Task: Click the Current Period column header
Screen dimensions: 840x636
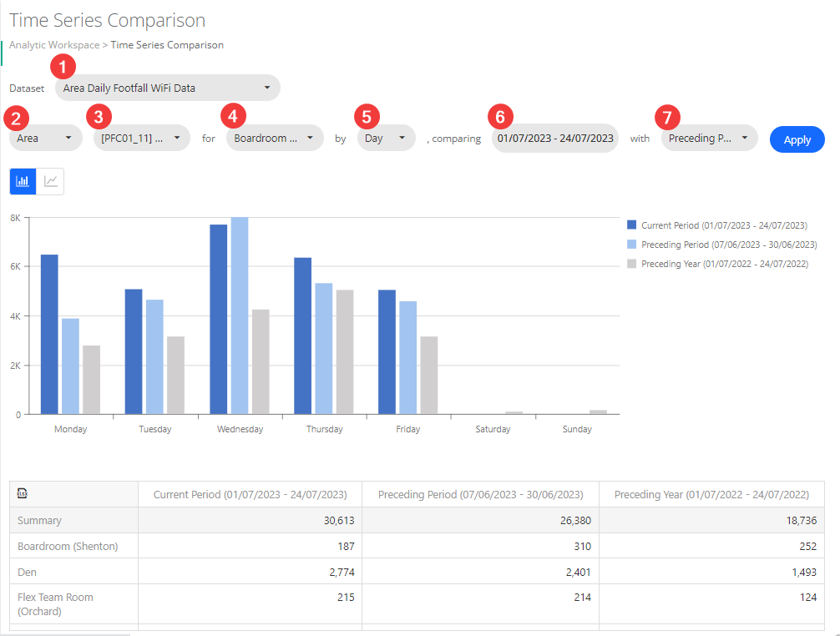Action: [x=250, y=495]
